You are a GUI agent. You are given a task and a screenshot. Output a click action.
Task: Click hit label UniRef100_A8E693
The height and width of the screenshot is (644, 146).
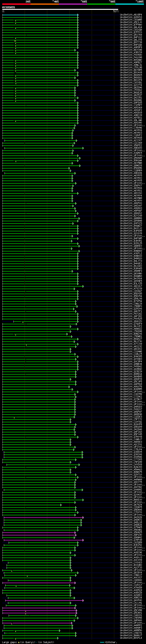(131, 148)
